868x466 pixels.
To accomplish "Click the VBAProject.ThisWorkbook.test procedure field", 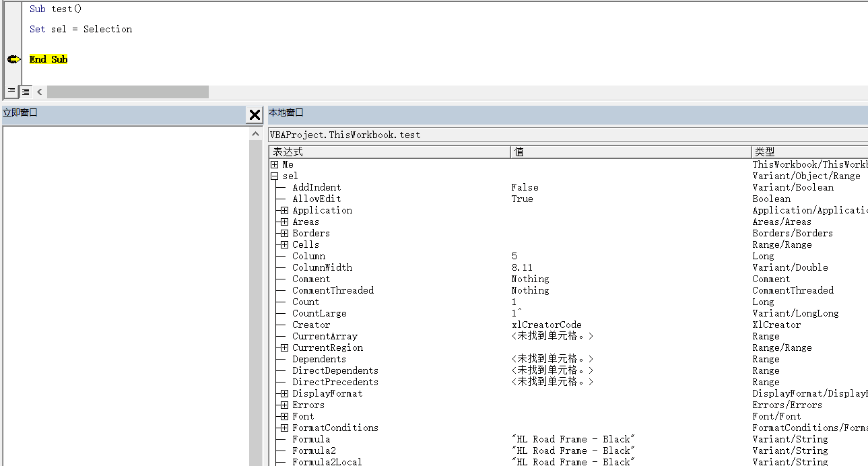I will (568, 135).
